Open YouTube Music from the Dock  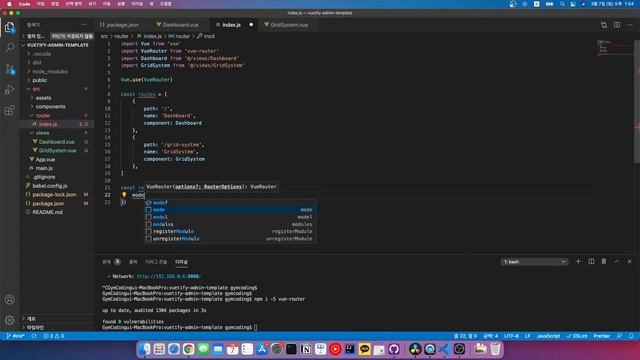coord(335,349)
